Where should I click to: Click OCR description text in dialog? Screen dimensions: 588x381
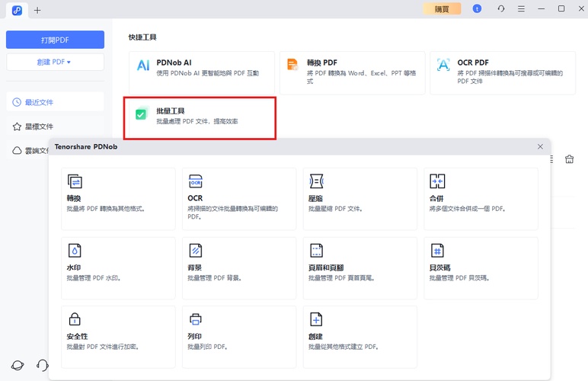point(232,213)
